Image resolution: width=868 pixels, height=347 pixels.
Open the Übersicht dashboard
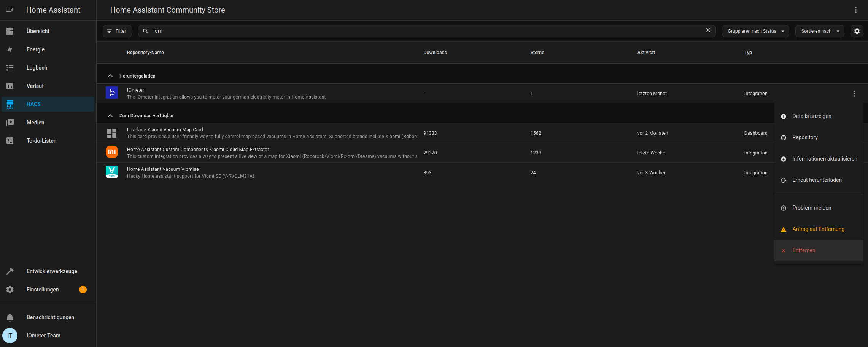pyautogui.click(x=48, y=31)
